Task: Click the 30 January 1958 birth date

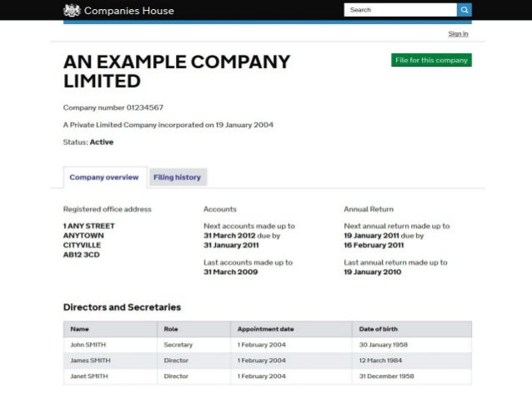Action: (x=384, y=345)
